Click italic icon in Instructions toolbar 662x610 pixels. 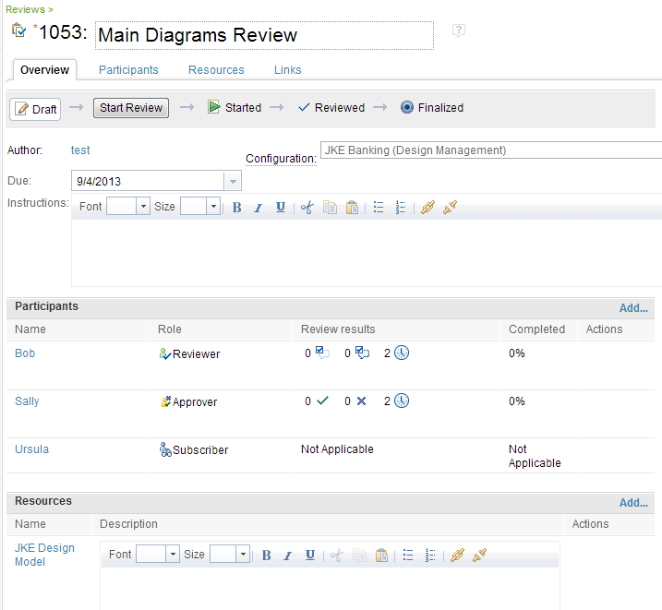click(x=258, y=207)
